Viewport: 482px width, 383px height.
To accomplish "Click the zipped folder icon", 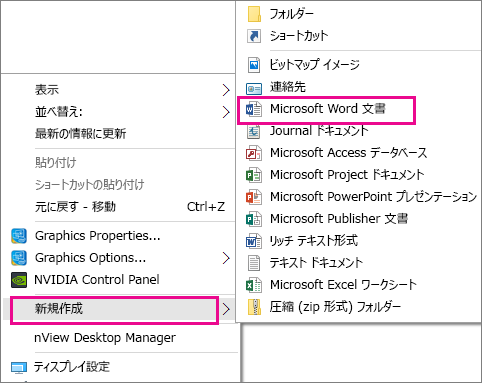I will pyautogui.click(x=254, y=307).
